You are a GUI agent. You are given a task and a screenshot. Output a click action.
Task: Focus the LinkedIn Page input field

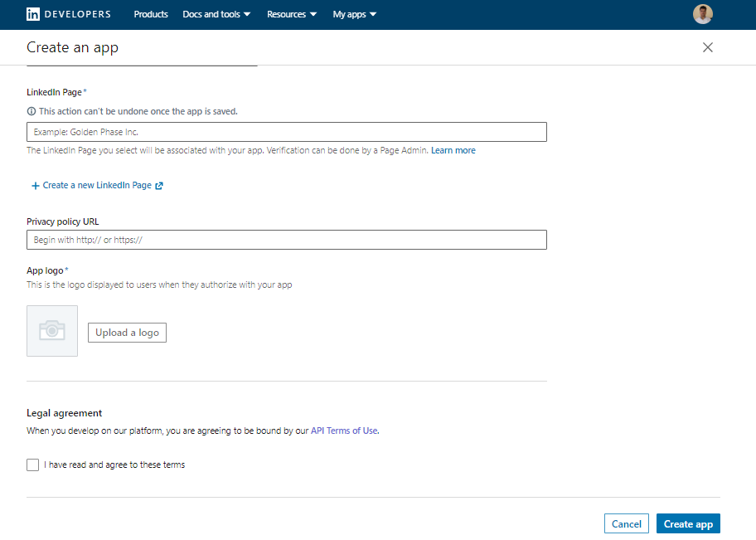(286, 132)
